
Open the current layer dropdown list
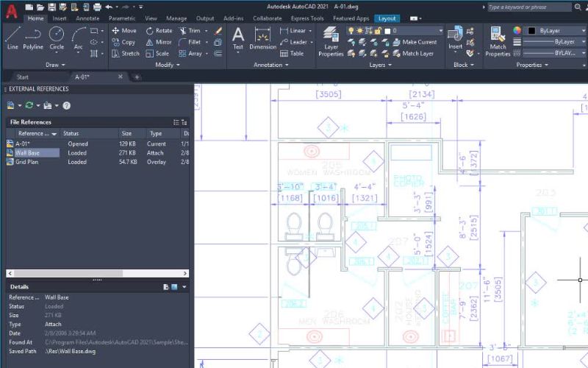(440, 31)
